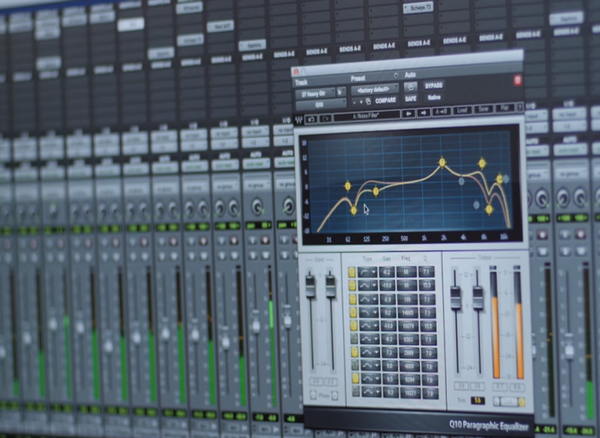Click the Save preset button
Viewport: 600px width, 438px height.
[483, 109]
